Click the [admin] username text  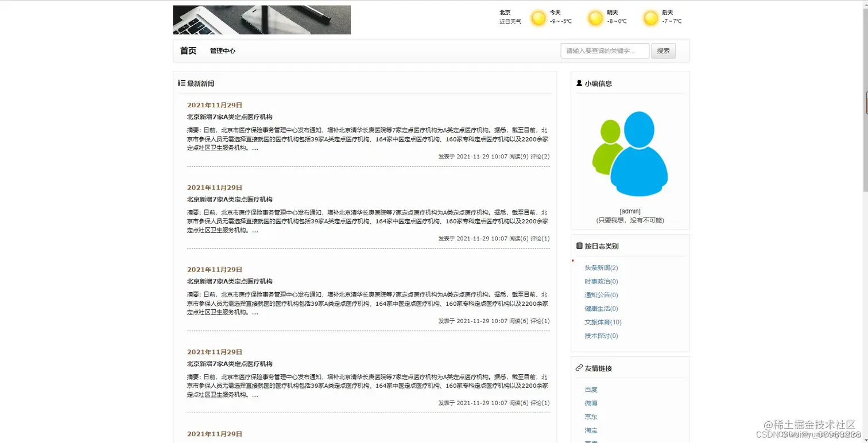(x=630, y=211)
